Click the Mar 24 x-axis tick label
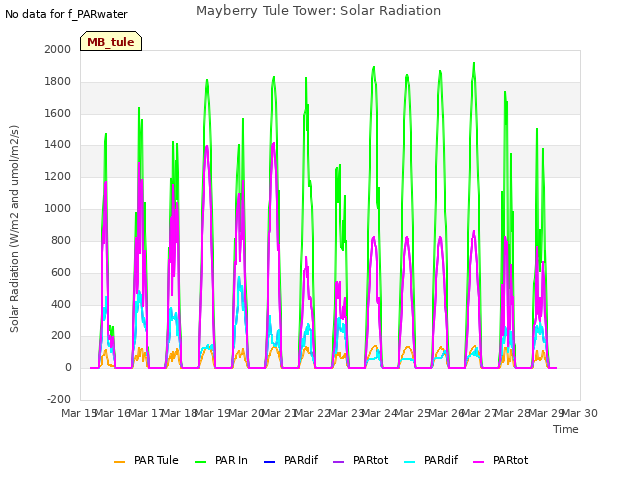The image size is (640, 480). click(380, 413)
